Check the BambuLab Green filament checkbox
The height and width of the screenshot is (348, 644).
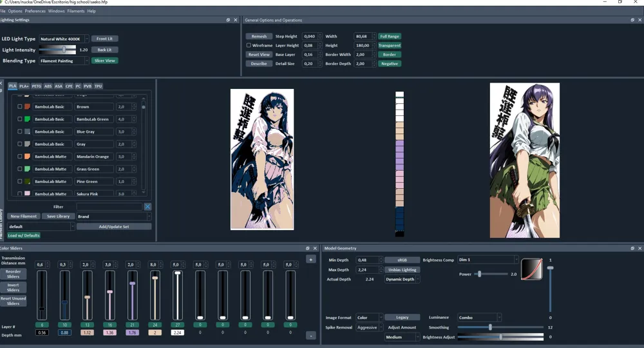pyautogui.click(x=19, y=119)
